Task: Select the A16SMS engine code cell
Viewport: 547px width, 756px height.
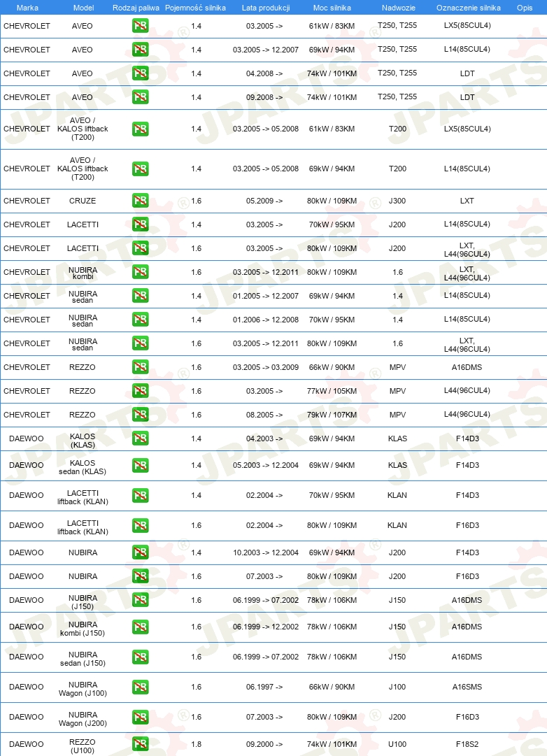Action: pos(467,687)
